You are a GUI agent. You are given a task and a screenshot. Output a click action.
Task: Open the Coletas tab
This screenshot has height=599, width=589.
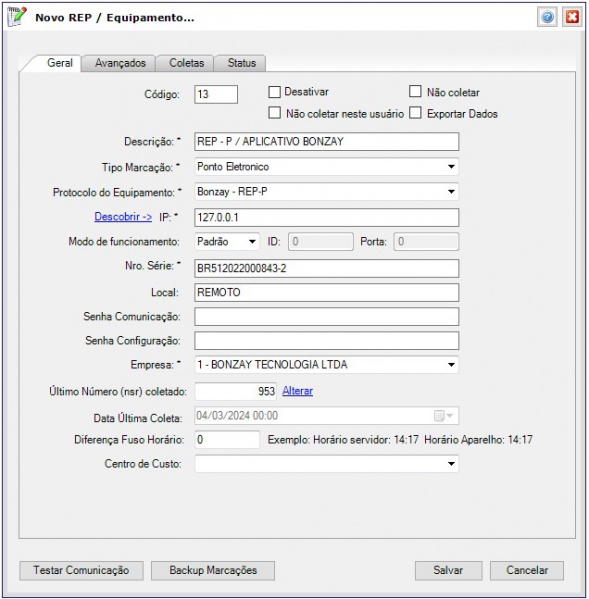click(186, 63)
